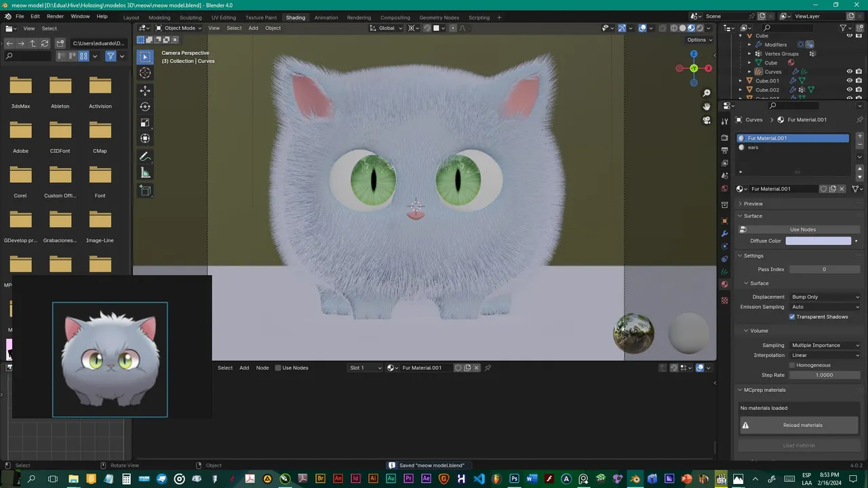Image resolution: width=868 pixels, height=488 pixels.
Task: Refresh the file browser list
Action: [45, 43]
